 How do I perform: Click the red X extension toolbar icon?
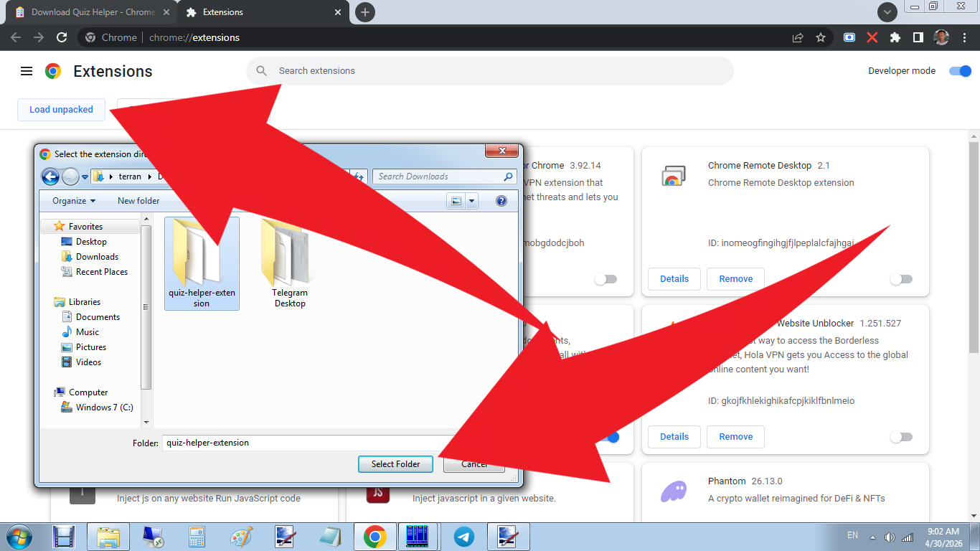click(872, 37)
